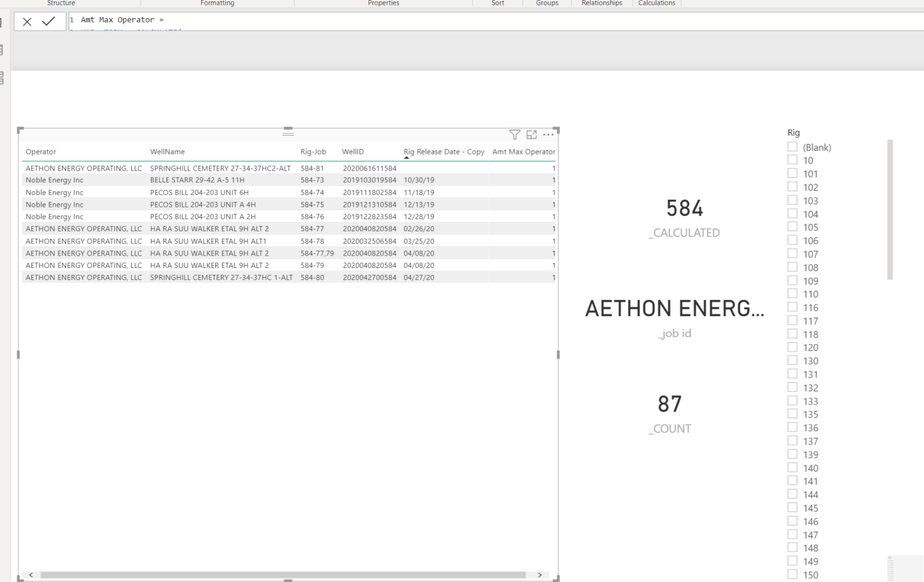Viewport: 924px width, 582px height.
Task: Open the Properties ribbon group
Action: point(384,3)
